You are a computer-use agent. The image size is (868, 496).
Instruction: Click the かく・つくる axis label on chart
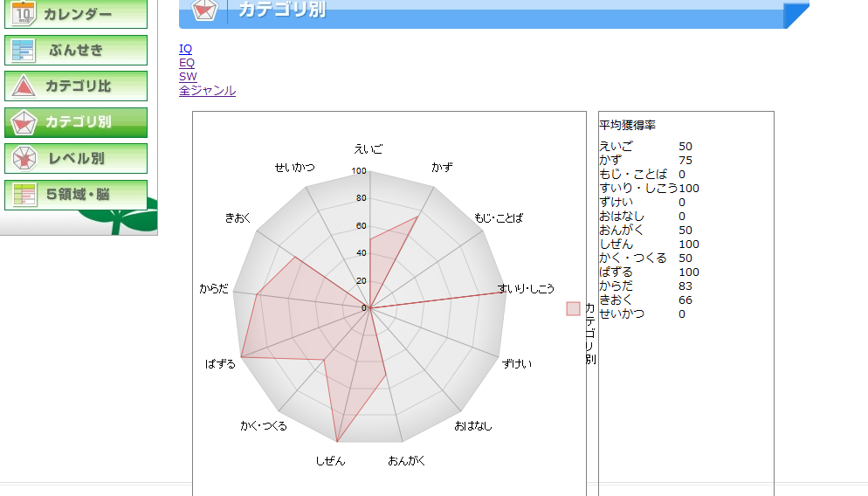point(264,425)
